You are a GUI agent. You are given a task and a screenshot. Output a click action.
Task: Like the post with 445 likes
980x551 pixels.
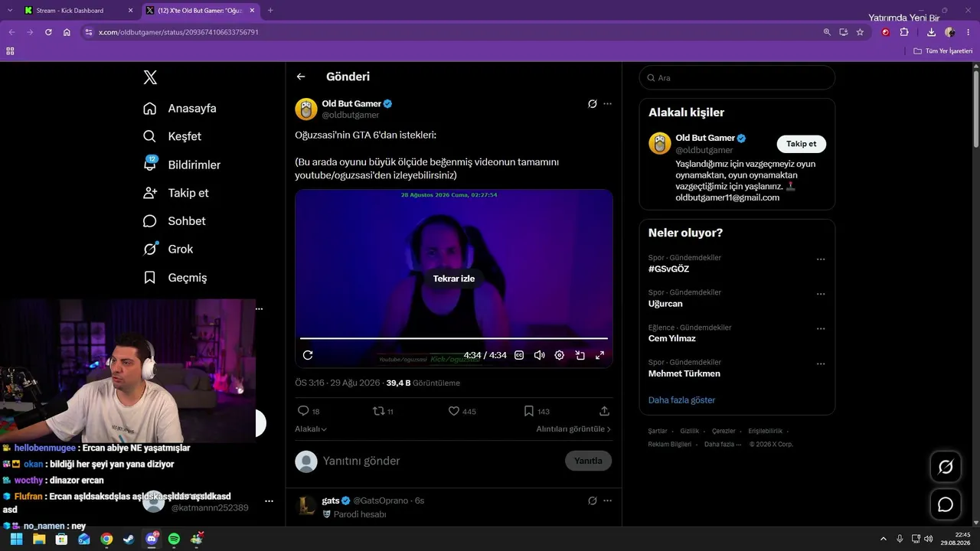point(462,411)
